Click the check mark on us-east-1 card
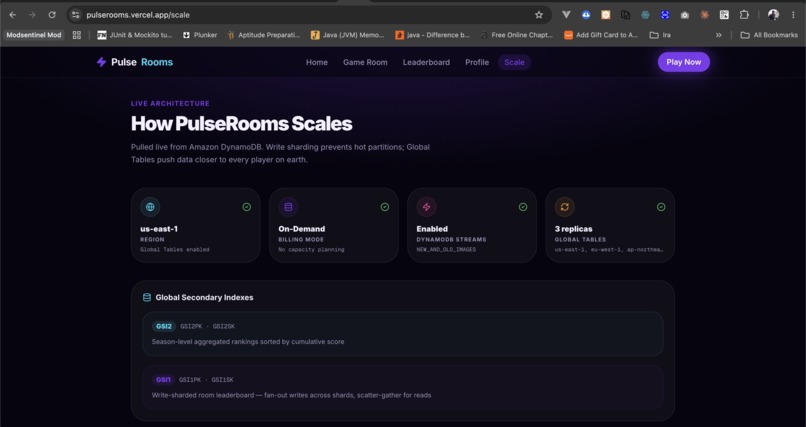Viewport: 806px width, 427px height. (x=247, y=207)
